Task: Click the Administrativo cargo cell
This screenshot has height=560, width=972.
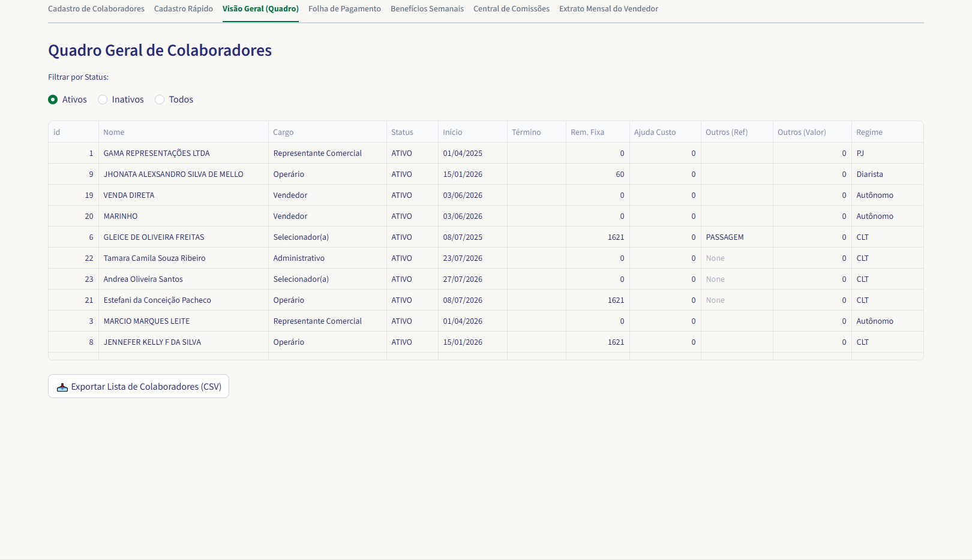Action: 328,258
